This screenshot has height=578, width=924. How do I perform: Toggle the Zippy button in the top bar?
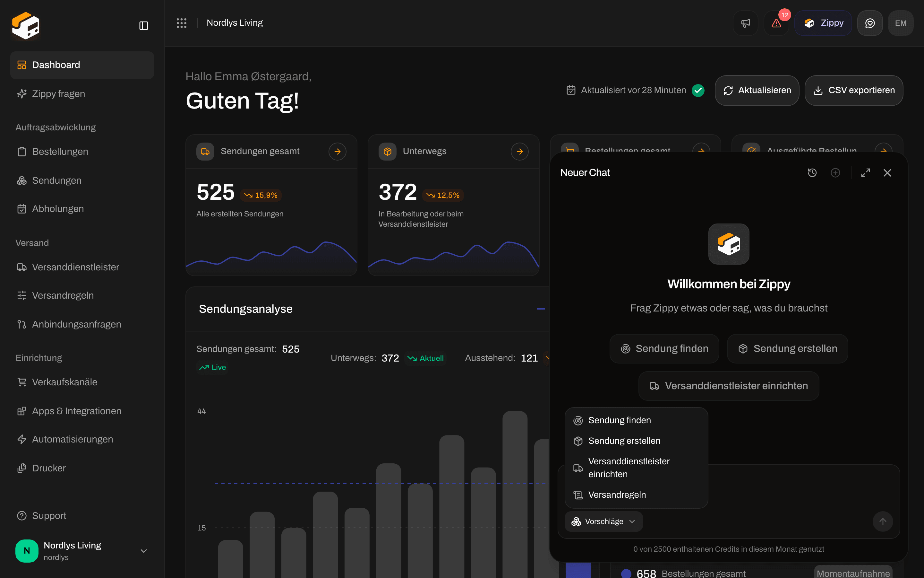[823, 23]
